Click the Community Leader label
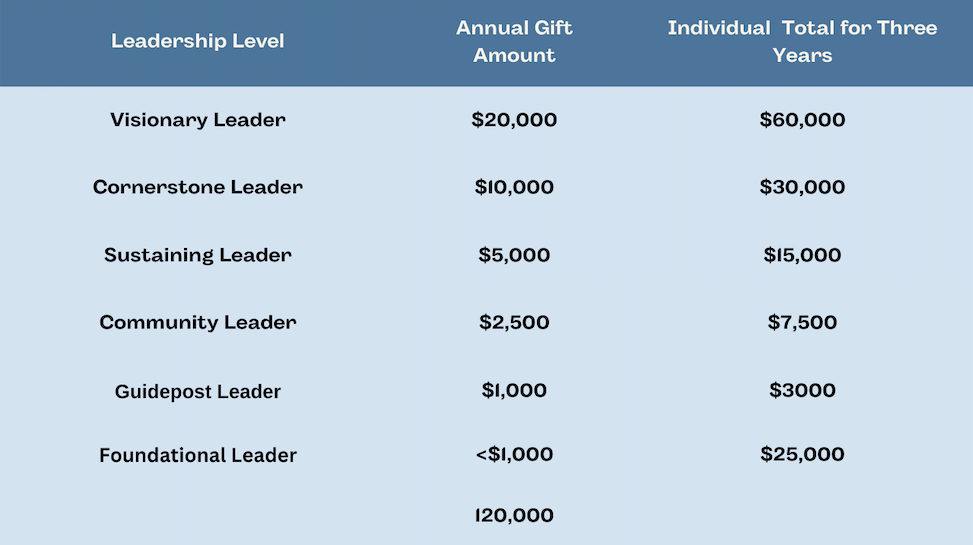The image size is (973, 545). coord(198,322)
